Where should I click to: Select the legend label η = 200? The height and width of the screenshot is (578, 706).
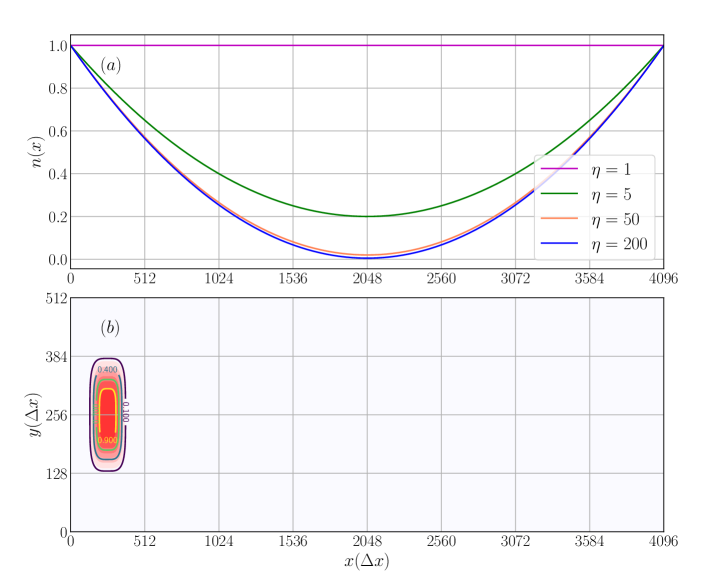tap(619, 244)
